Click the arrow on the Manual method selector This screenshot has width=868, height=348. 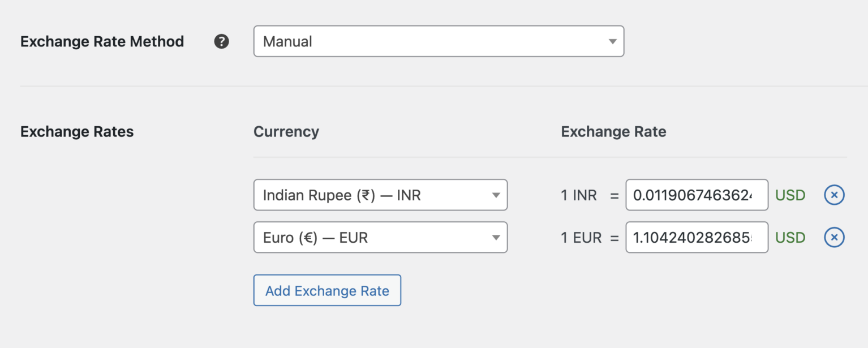[x=612, y=41]
